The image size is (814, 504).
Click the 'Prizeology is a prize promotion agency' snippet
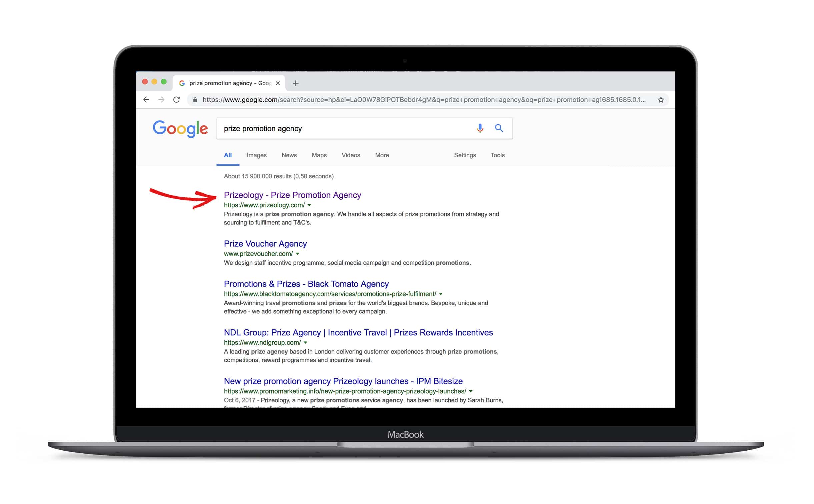(361, 218)
